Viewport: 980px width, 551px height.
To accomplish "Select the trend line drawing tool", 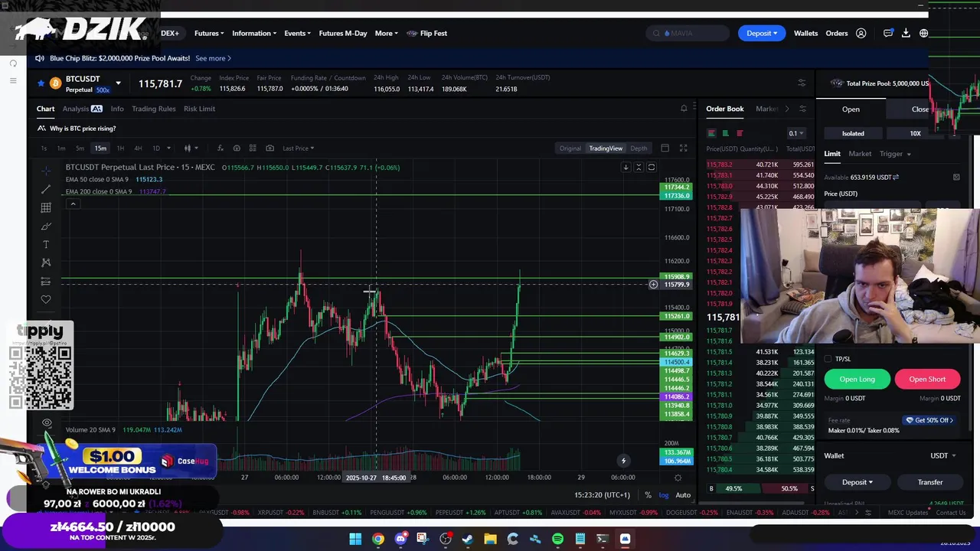I will coord(46,189).
